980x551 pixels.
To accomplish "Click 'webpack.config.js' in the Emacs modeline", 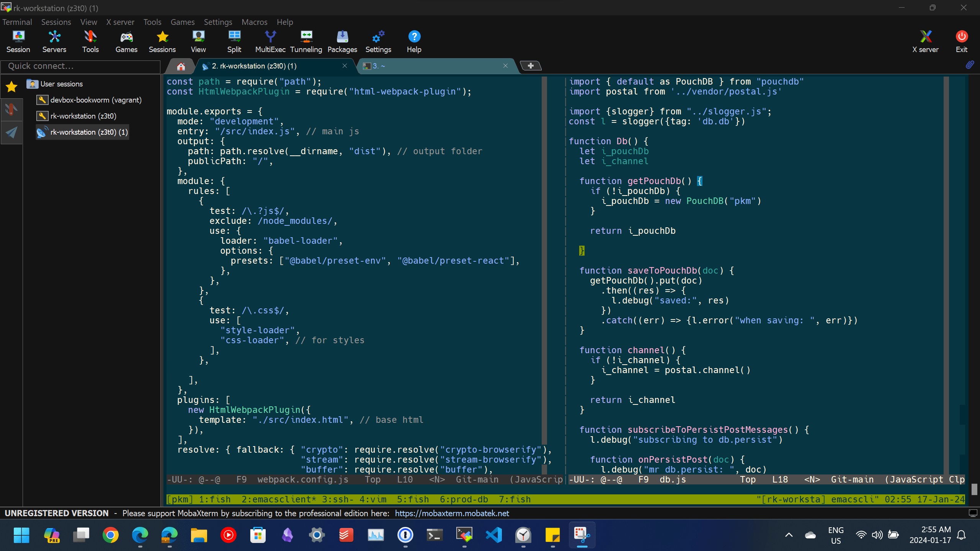I will coord(303,479).
